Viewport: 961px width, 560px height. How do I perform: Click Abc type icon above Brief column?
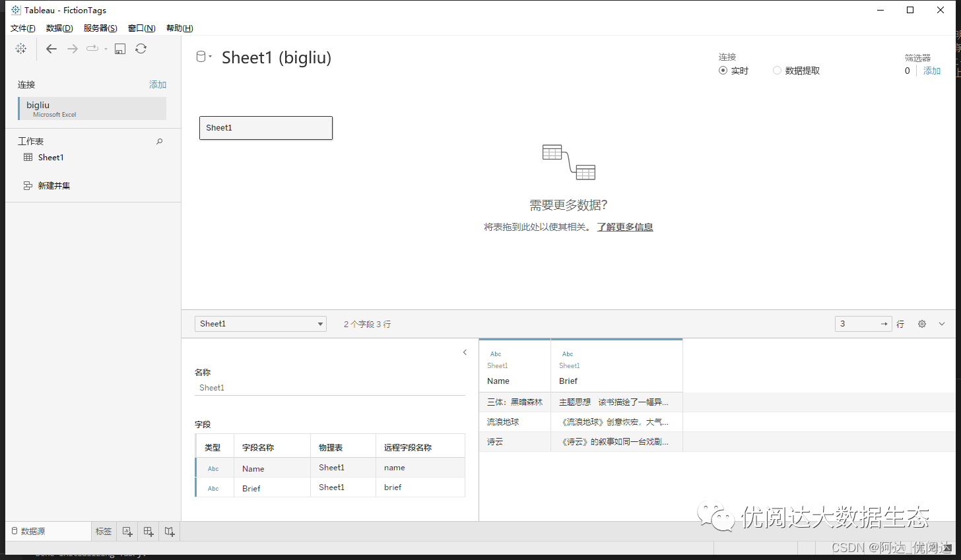tap(568, 354)
